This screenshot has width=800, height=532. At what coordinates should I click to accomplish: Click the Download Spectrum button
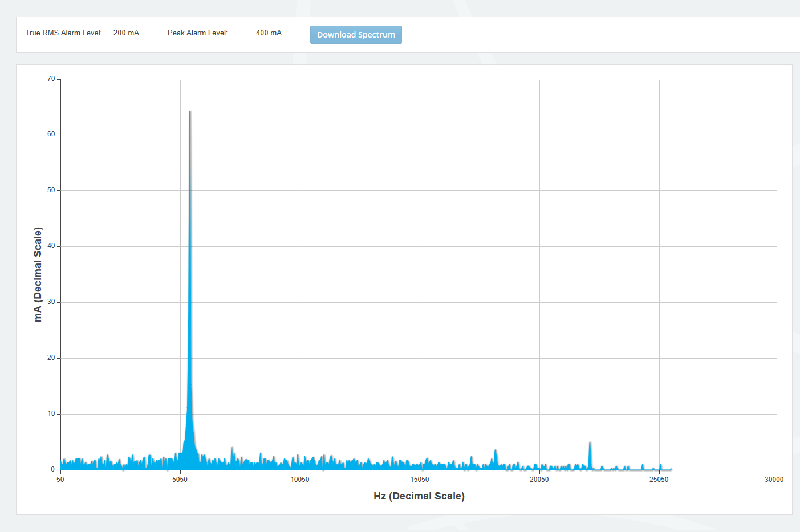pyautogui.click(x=356, y=35)
